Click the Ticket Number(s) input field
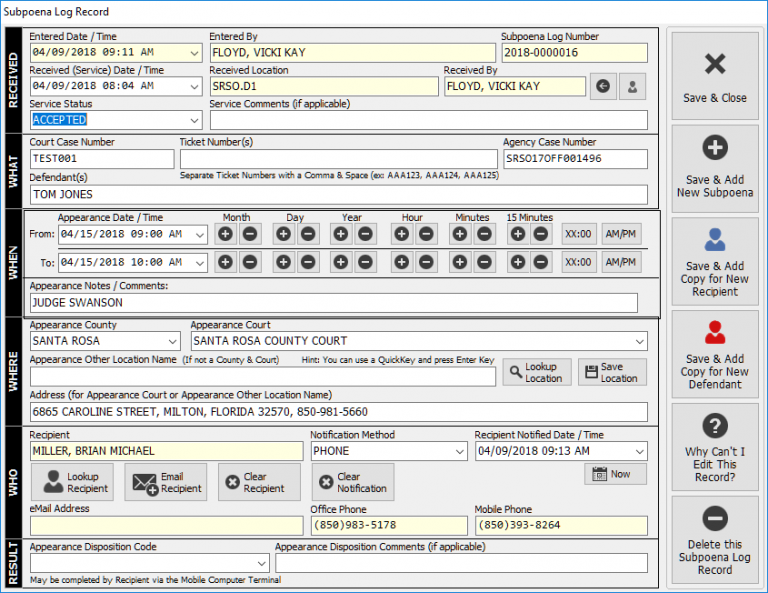The image size is (768, 593). click(x=338, y=159)
